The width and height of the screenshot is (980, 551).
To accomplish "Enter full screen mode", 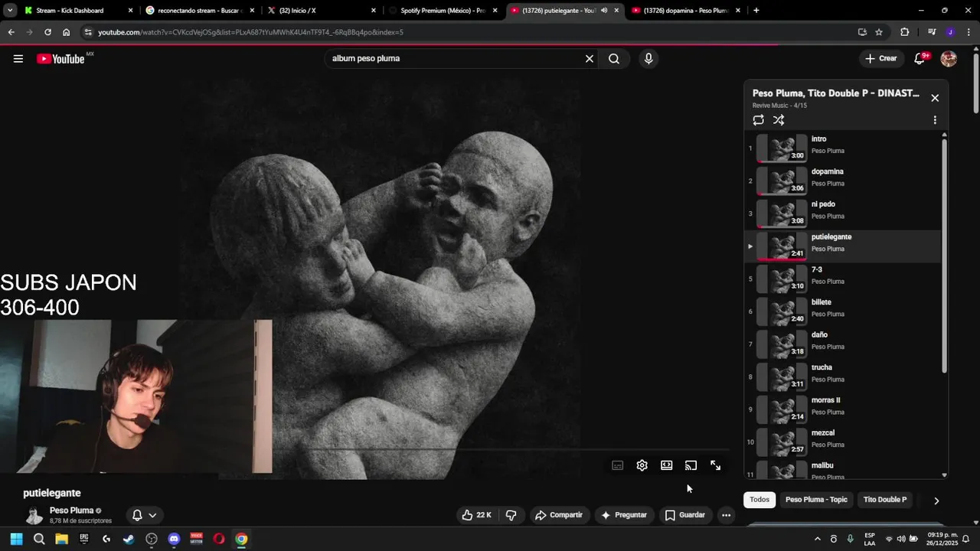I will (x=715, y=465).
